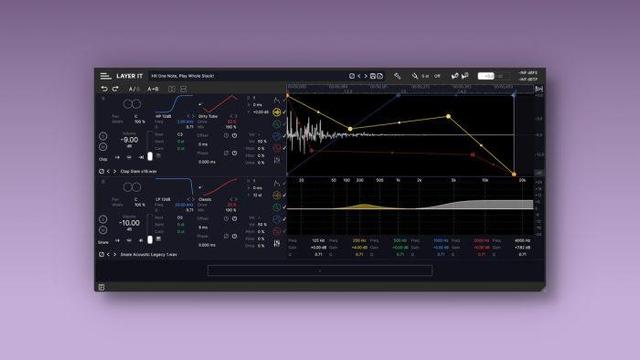Click the wrench settings icon
This screenshot has width=640, height=360.
pyautogui.click(x=397, y=76)
